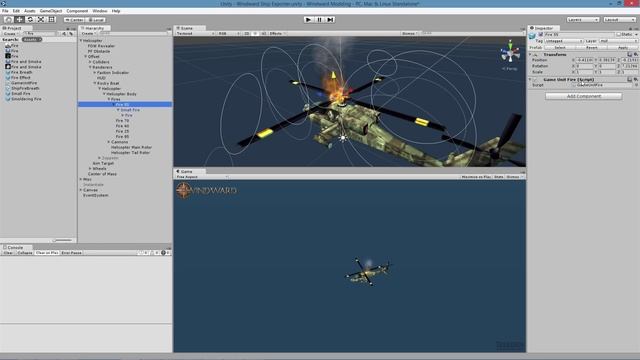Select the Rect transform tool
Screen dimensions: 640x360
click(x=52, y=20)
